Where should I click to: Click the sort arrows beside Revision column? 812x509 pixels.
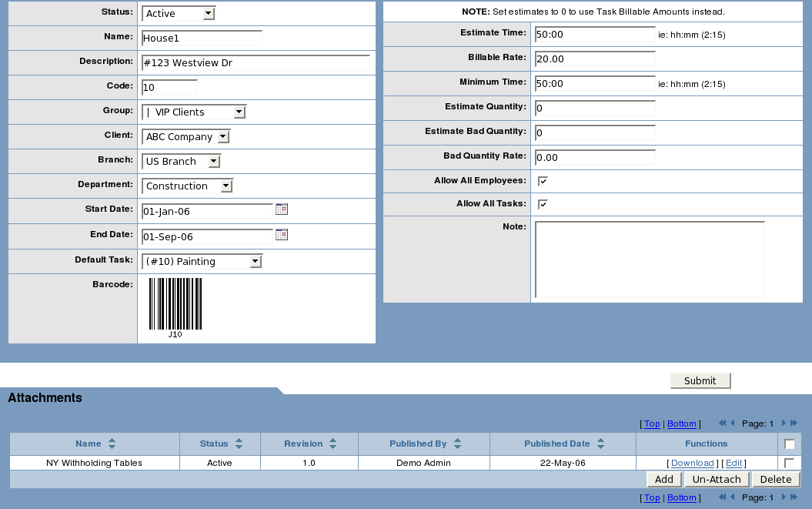[x=332, y=444]
